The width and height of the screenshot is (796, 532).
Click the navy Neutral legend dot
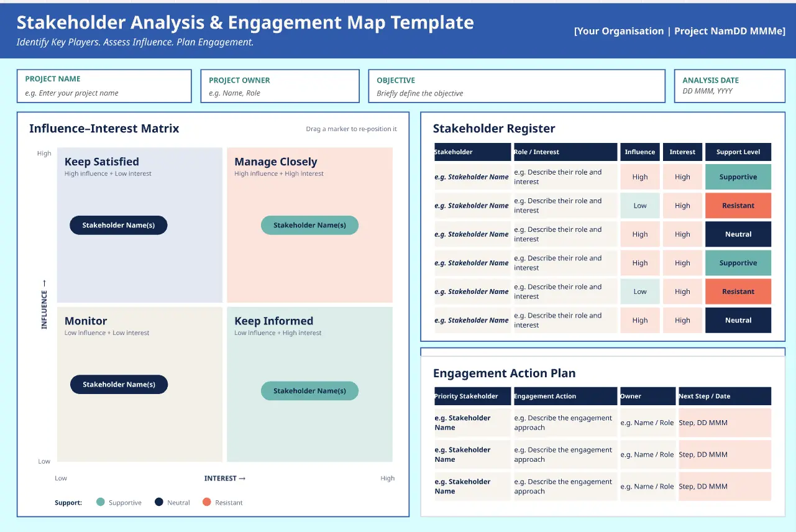point(159,502)
